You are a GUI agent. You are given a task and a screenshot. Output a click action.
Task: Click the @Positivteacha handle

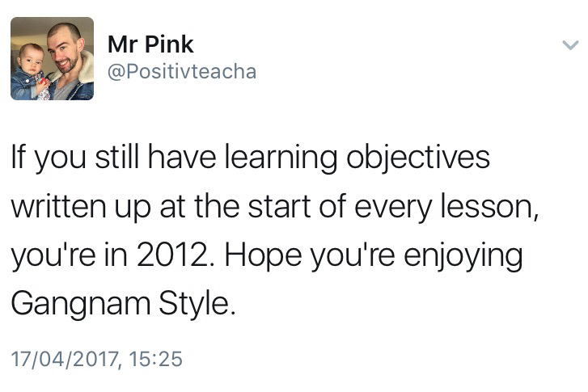(x=181, y=71)
